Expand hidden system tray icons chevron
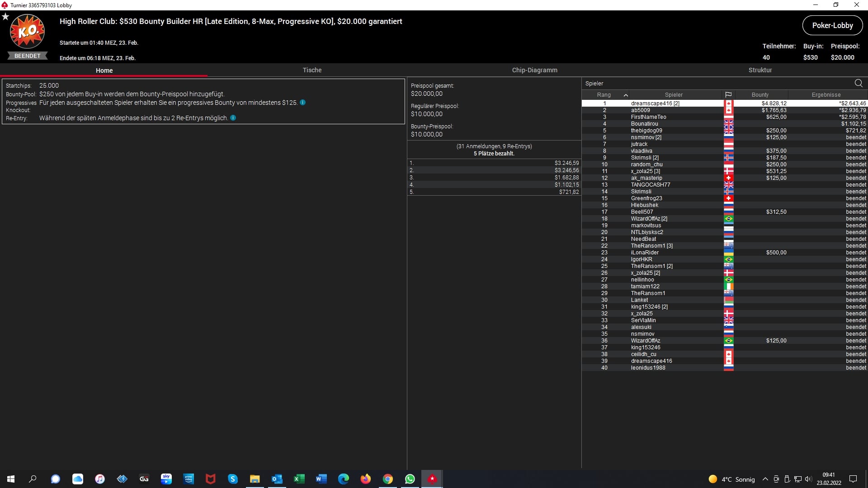 (765, 479)
